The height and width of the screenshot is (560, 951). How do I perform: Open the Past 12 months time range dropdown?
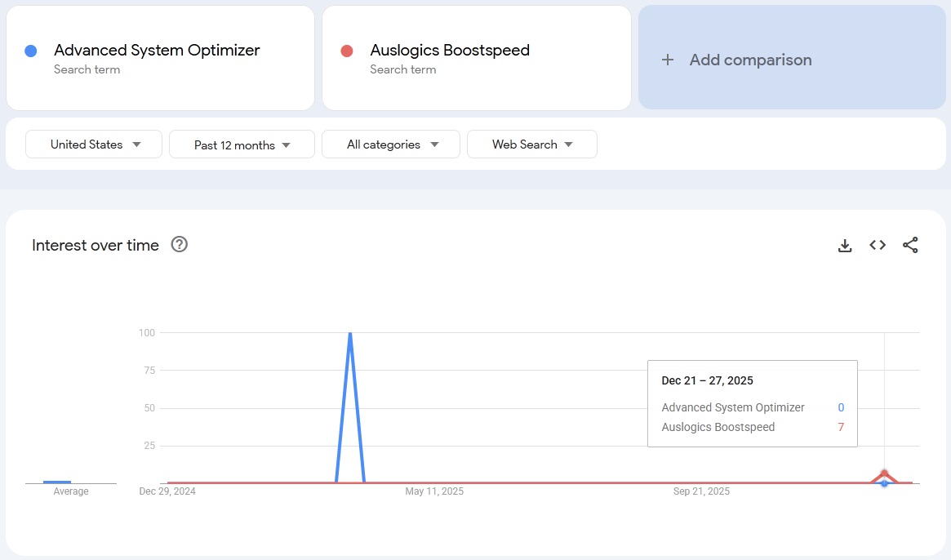pos(242,144)
